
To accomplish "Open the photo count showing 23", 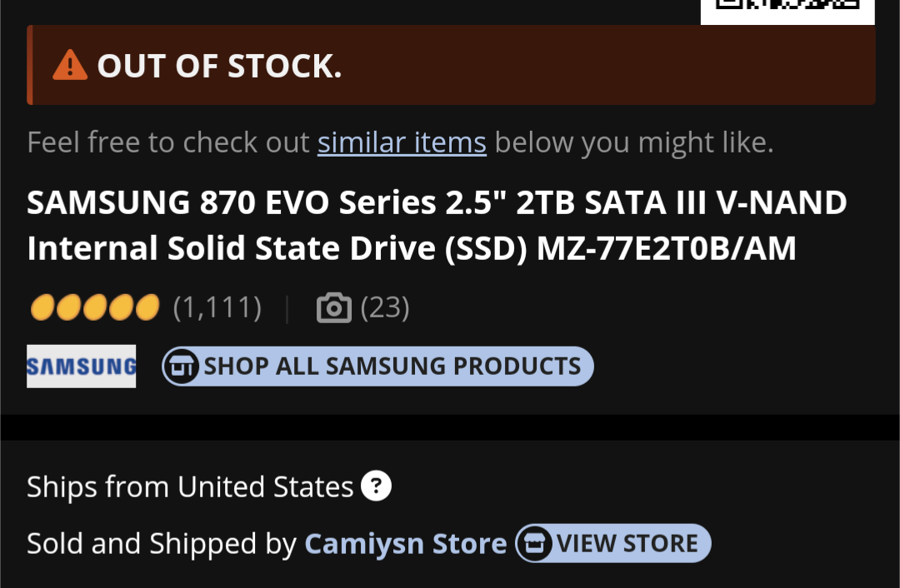I will click(384, 306).
